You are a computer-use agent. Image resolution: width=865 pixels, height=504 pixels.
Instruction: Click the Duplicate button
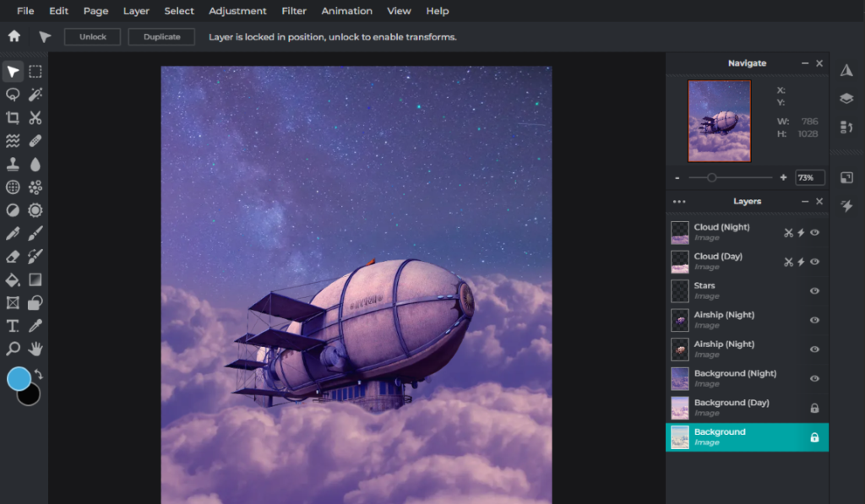pos(161,36)
